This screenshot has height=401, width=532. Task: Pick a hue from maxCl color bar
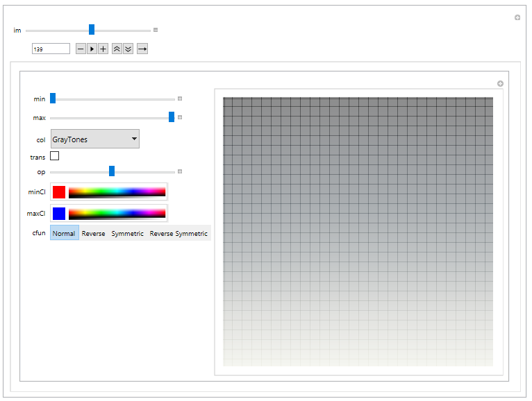click(117, 214)
